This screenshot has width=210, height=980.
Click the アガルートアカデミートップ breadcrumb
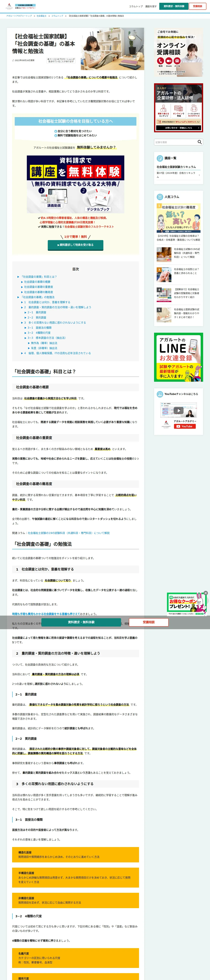tap(19, 16)
